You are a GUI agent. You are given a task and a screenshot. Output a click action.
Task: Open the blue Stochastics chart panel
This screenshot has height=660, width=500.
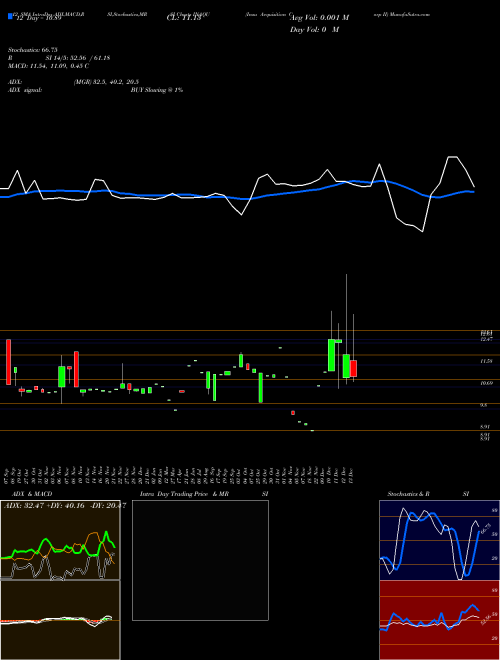click(x=439, y=540)
